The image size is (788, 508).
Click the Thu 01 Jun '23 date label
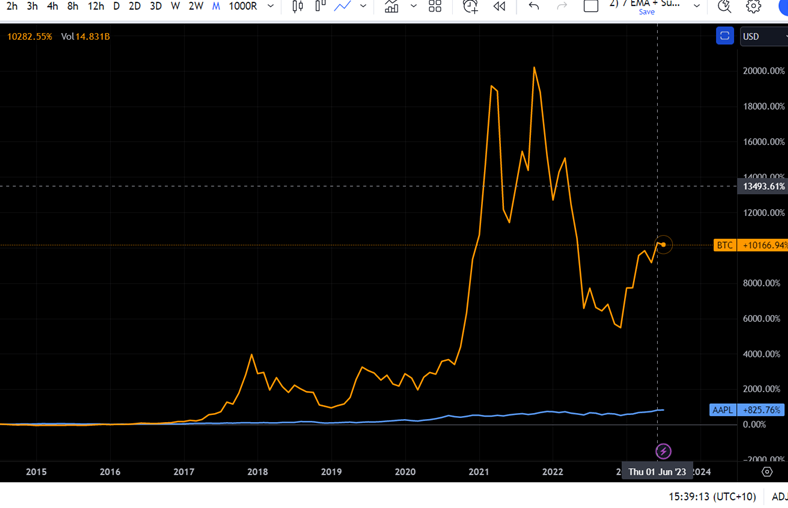(x=657, y=472)
